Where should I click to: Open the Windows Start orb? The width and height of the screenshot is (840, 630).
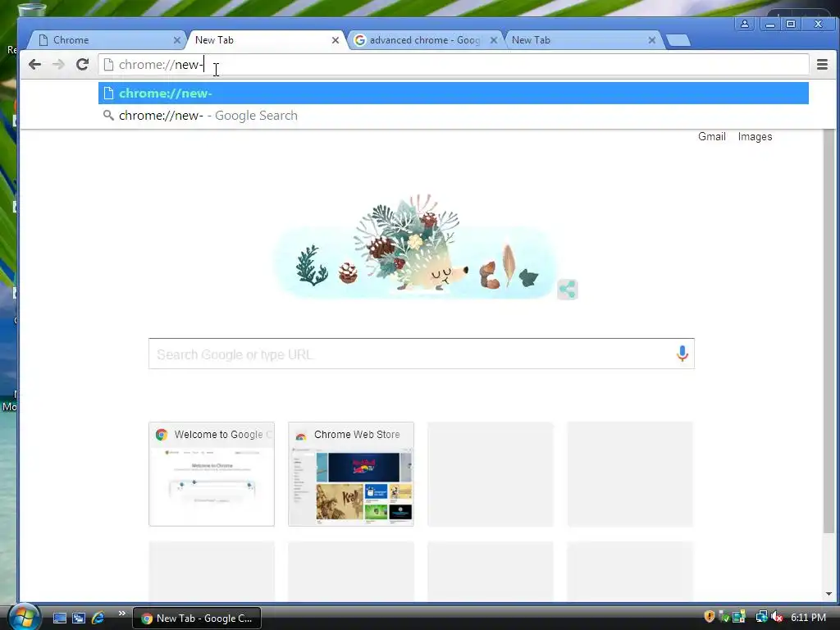pyautogui.click(x=24, y=617)
